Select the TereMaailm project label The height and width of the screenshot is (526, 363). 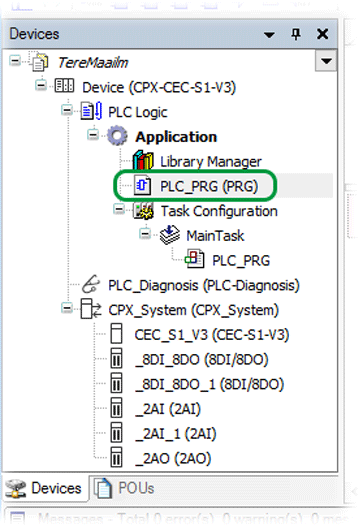click(93, 63)
